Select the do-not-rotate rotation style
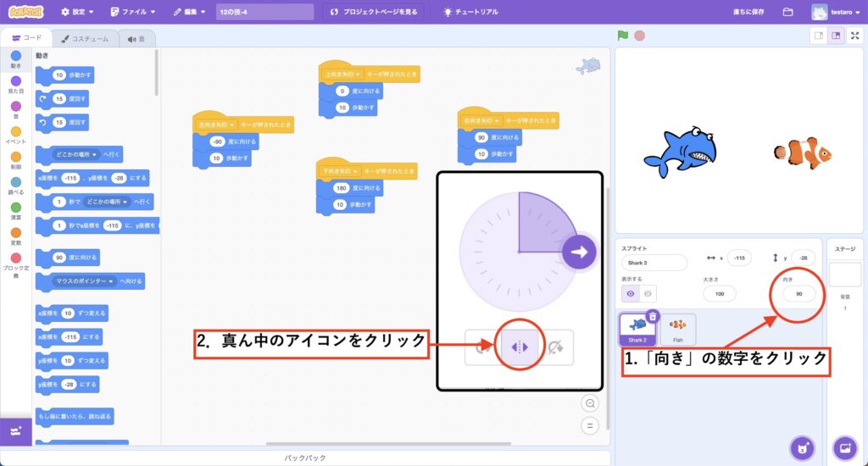The height and width of the screenshot is (466, 868). tap(555, 347)
